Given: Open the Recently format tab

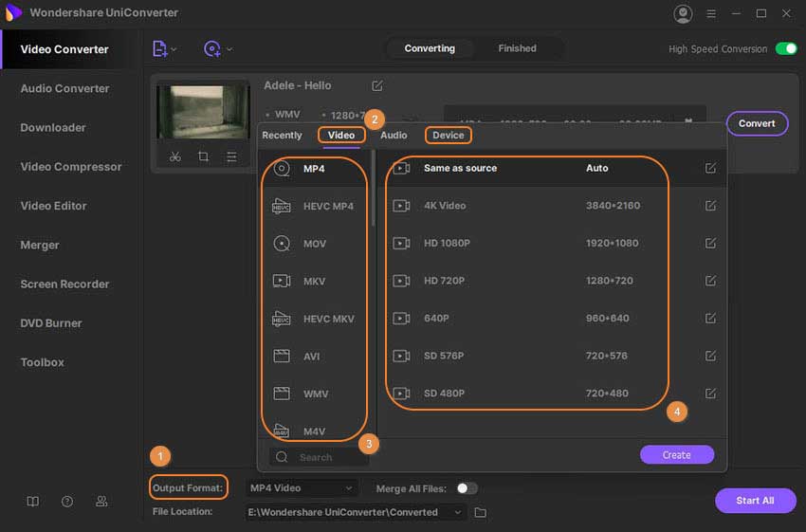Looking at the screenshot, I should [282, 136].
